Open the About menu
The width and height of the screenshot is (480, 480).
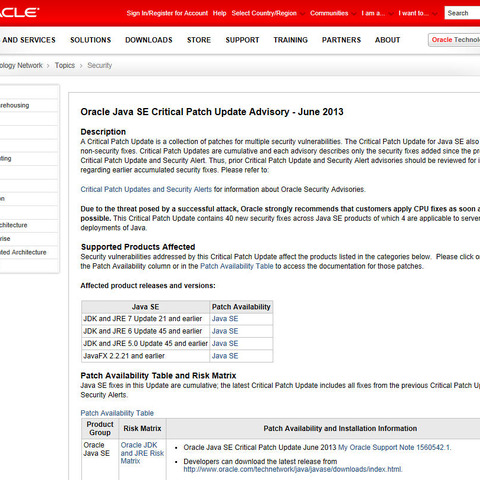coord(387,40)
